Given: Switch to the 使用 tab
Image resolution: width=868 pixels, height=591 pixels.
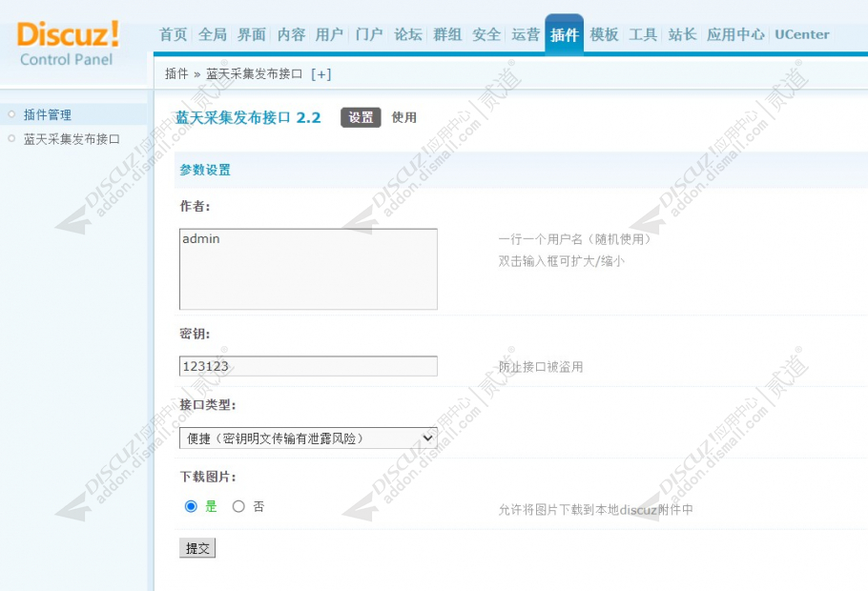Looking at the screenshot, I should [404, 117].
